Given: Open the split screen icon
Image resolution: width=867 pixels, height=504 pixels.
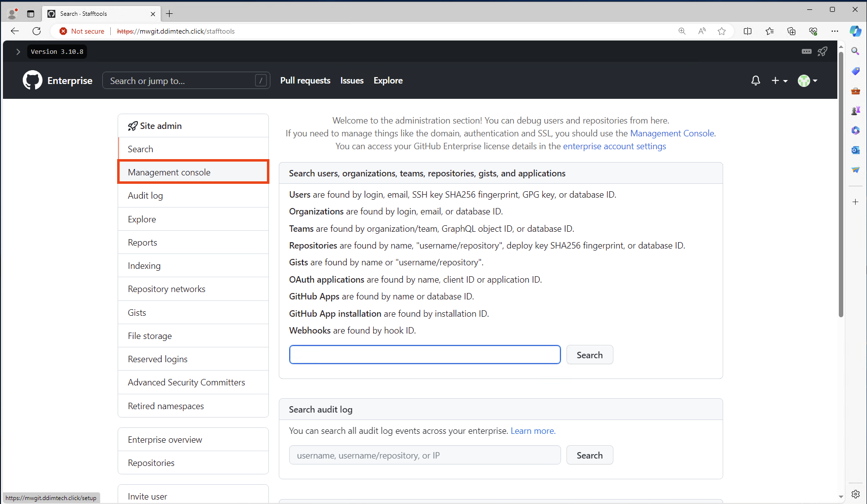Looking at the screenshot, I should click(x=747, y=31).
